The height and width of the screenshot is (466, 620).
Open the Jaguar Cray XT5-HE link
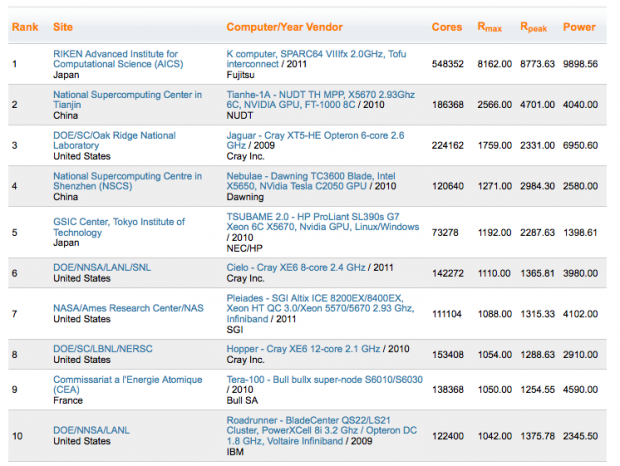point(315,140)
